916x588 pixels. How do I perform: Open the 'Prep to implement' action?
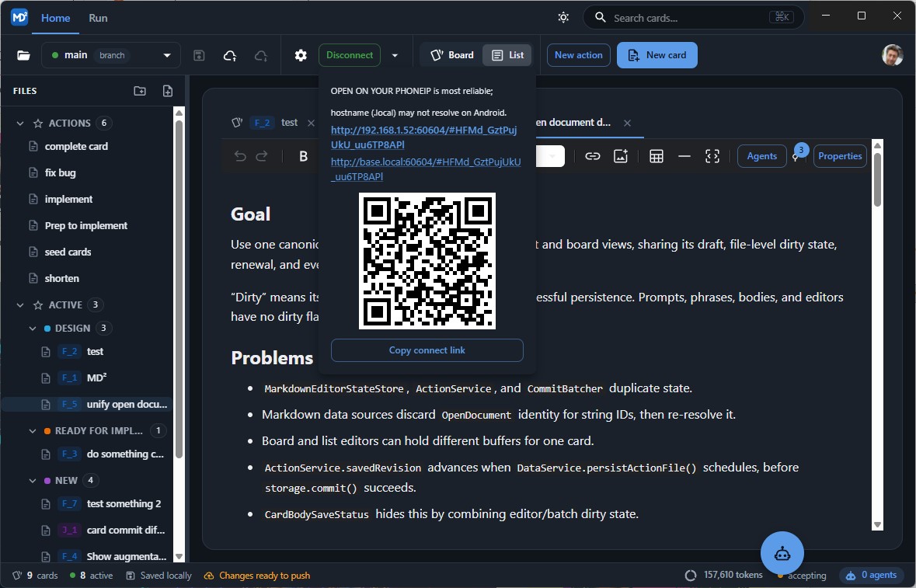coord(86,225)
